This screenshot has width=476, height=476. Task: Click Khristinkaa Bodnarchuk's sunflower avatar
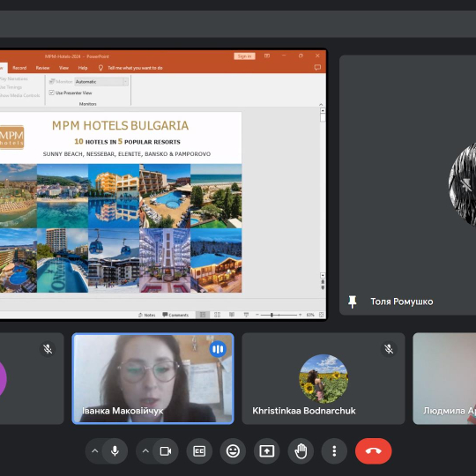[324, 378]
